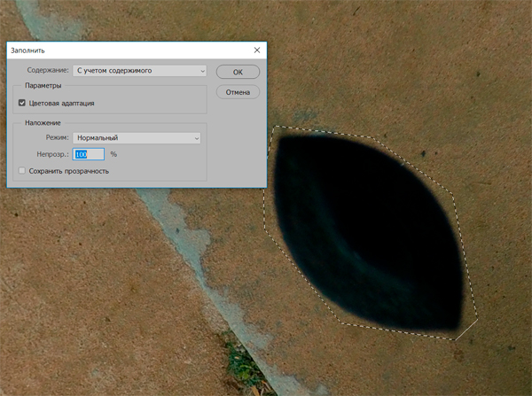Disable the Цветовая адаптация checkbox
Screen dimensions: 532x396
[22, 103]
